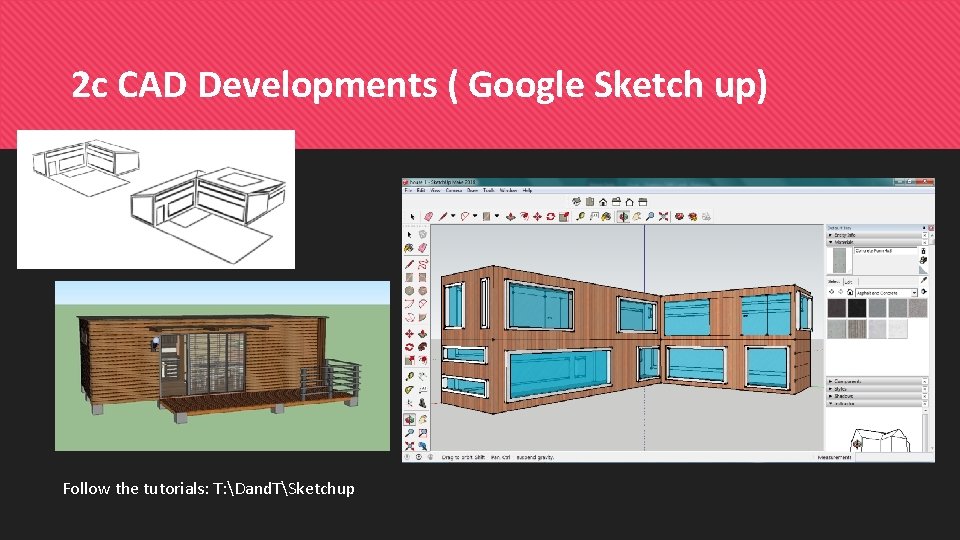Choose the Line pencil tool in top toolbar
Image resolution: width=960 pixels, height=540 pixels.
[443, 217]
